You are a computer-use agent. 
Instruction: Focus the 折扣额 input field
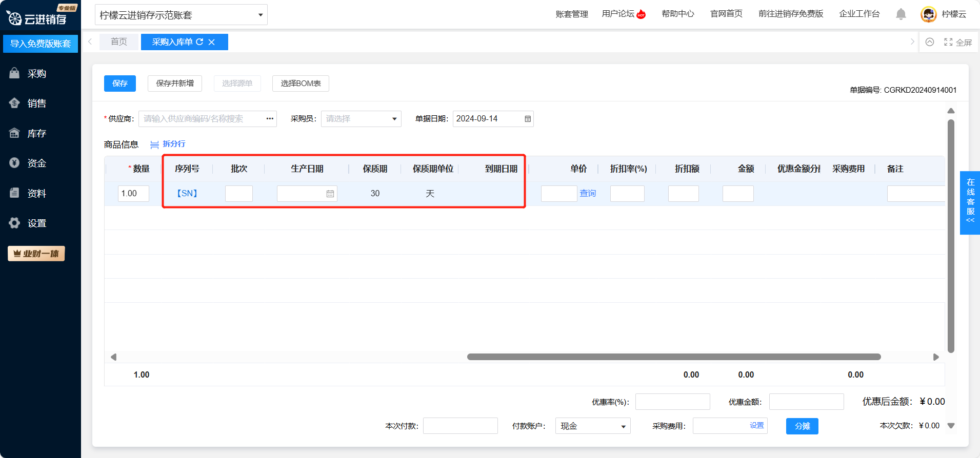[x=684, y=194]
